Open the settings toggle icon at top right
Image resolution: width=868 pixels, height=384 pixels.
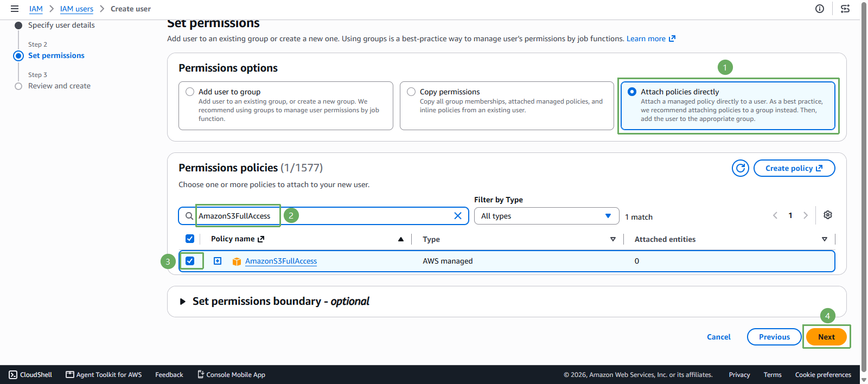tap(845, 9)
